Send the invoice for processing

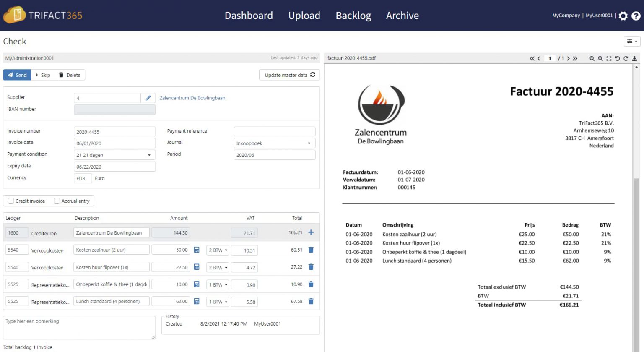click(x=17, y=75)
